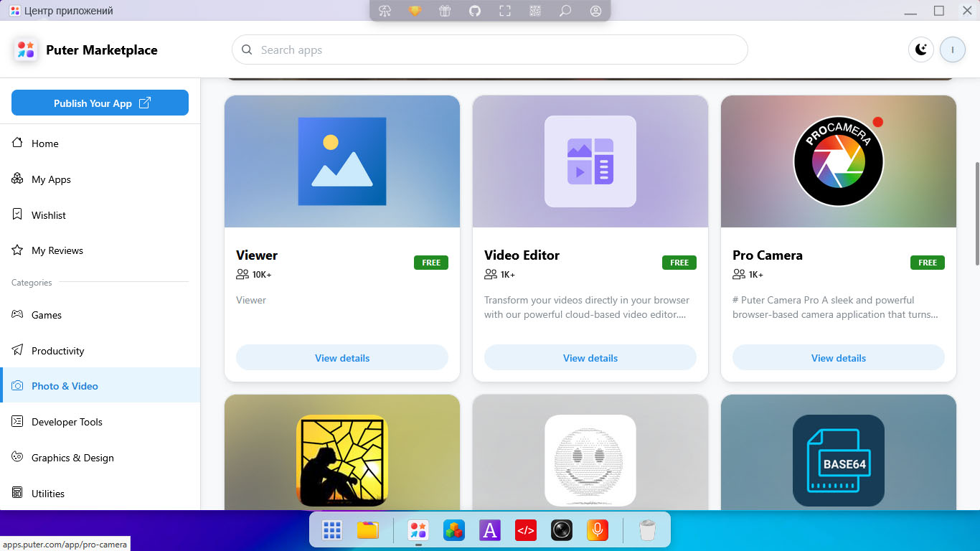Select the Photo & Video category

point(100,386)
